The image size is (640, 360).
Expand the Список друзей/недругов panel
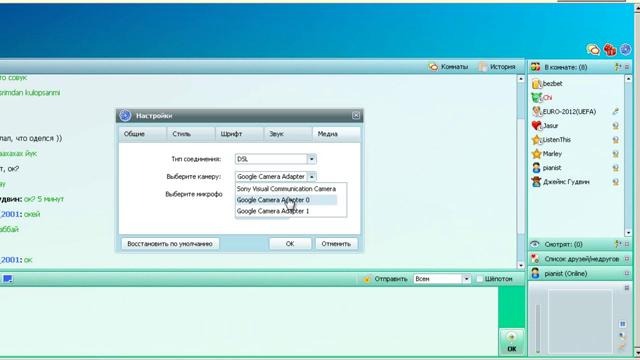tap(627, 259)
